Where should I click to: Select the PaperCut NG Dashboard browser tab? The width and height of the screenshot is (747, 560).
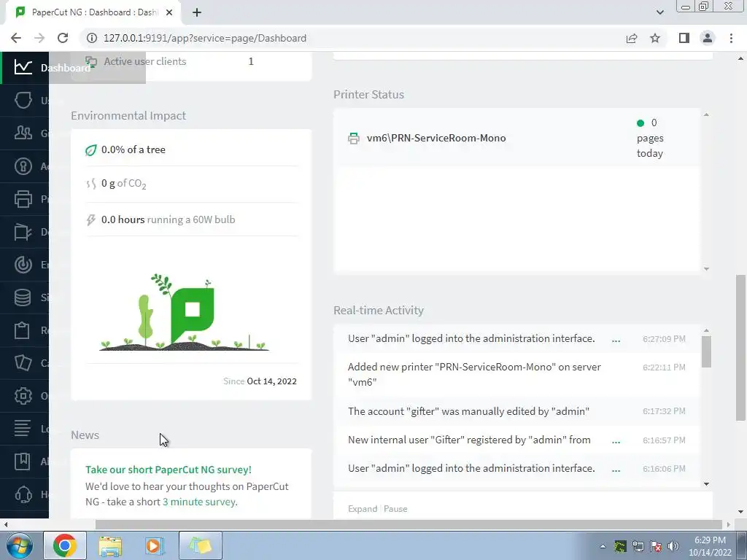coord(93,12)
